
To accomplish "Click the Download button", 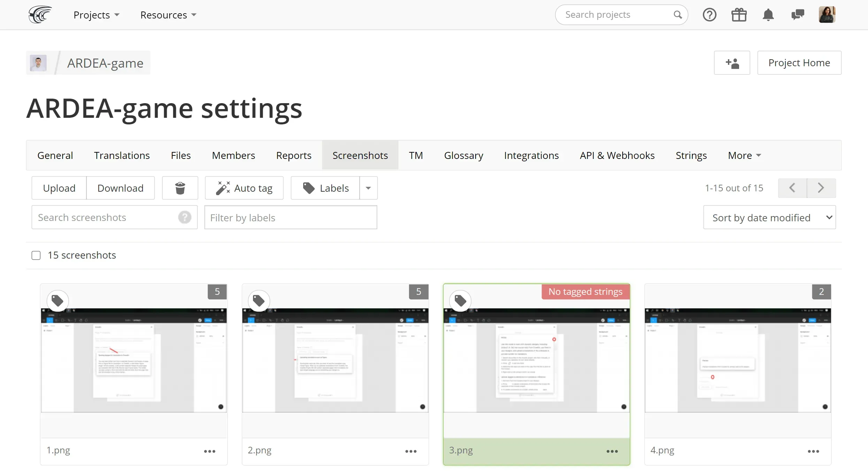I will click(x=121, y=188).
